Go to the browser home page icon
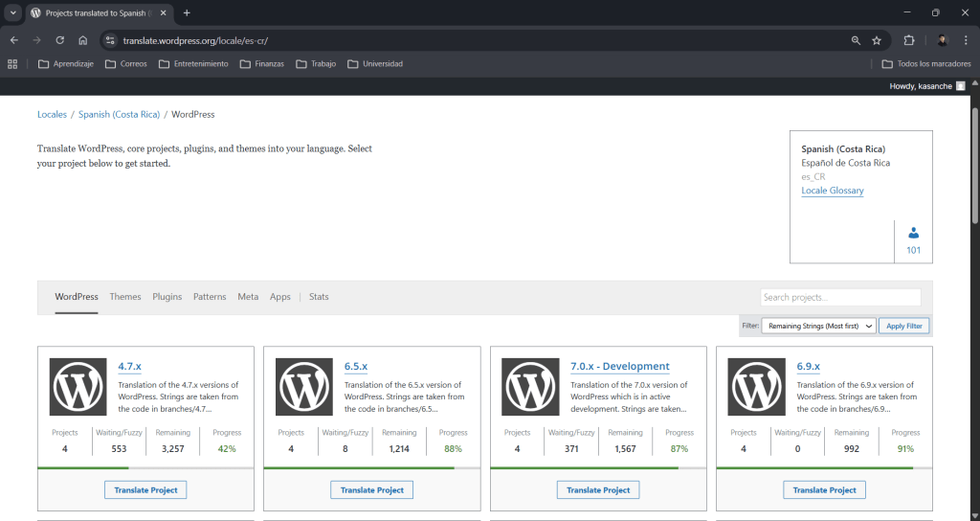980x521 pixels. 83,40
